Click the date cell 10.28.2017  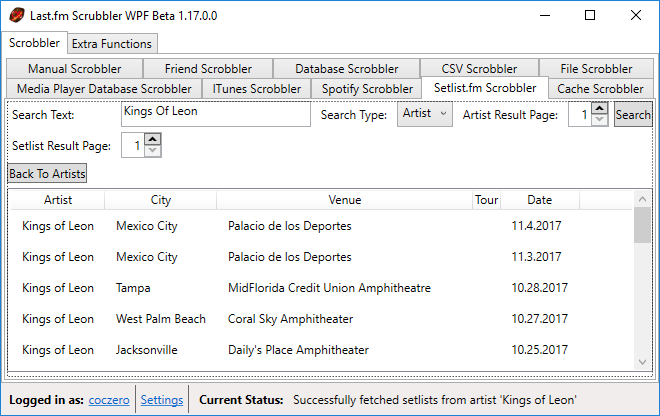(540, 288)
